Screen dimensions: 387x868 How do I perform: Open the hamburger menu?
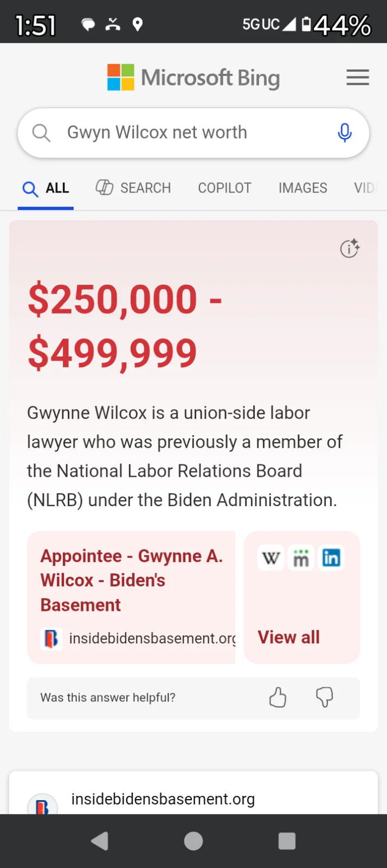[x=358, y=78]
